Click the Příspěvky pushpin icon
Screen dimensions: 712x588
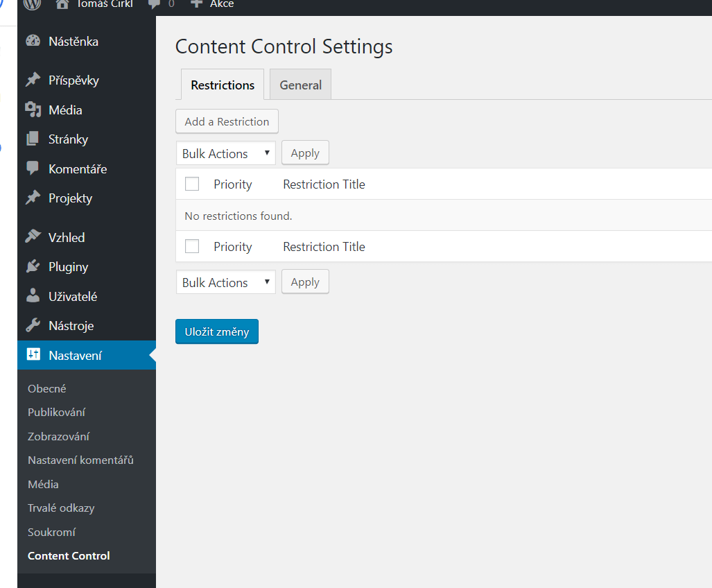33,80
